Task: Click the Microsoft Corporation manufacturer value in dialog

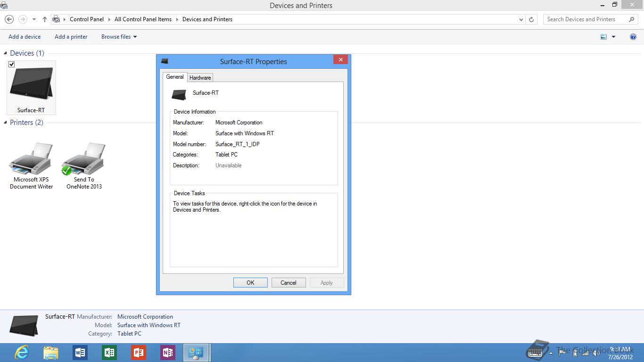Action: click(239, 123)
